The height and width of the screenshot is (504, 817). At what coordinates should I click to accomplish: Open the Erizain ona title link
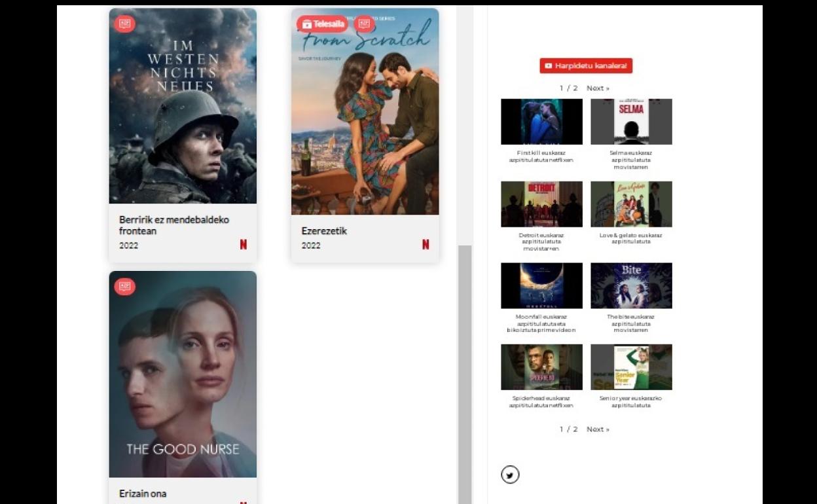143,494
